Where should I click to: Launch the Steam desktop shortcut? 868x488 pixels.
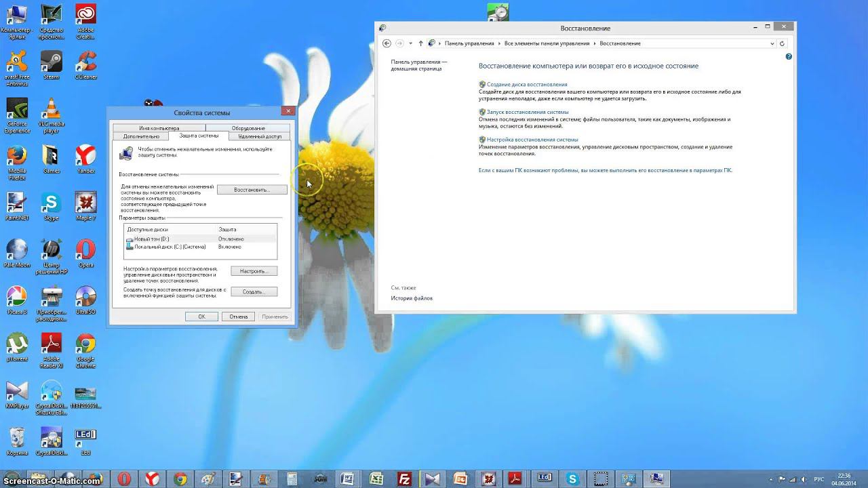[x=51, y=65]
